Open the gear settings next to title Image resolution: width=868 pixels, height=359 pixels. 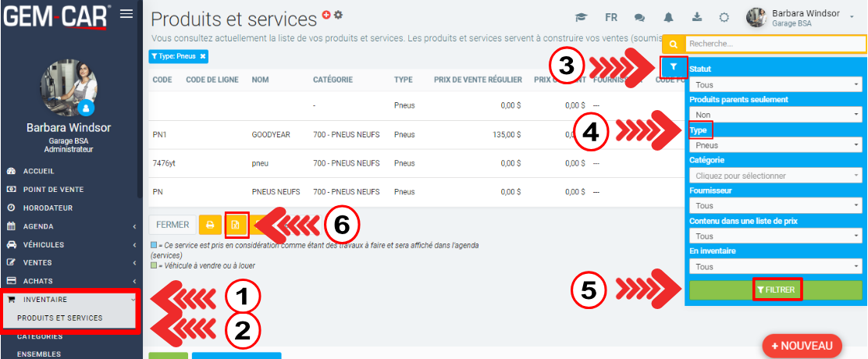click(338, 15)
